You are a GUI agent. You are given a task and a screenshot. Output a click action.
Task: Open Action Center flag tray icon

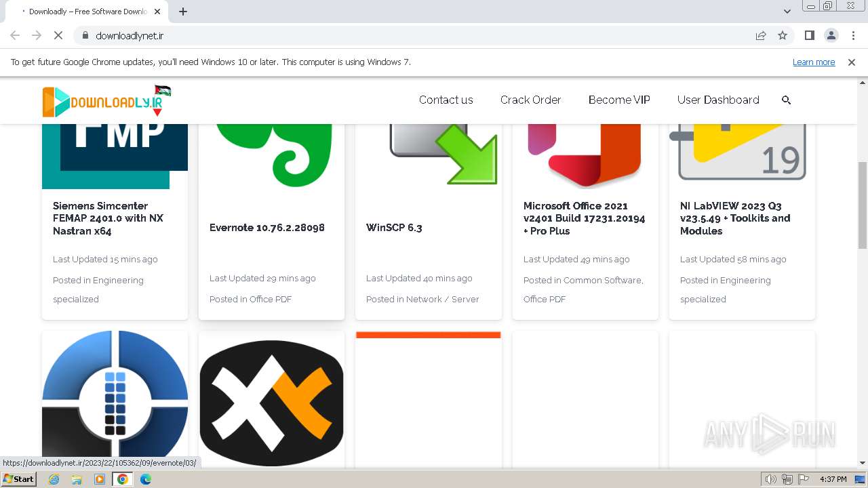(803, 479)
